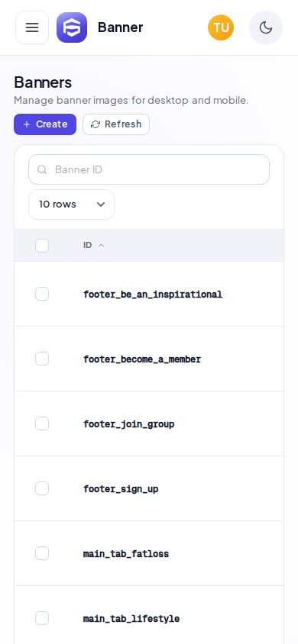298x644 pixels.
Task: Open the TU user avatar
Action: pyautogui.click(x=221, y=27)
